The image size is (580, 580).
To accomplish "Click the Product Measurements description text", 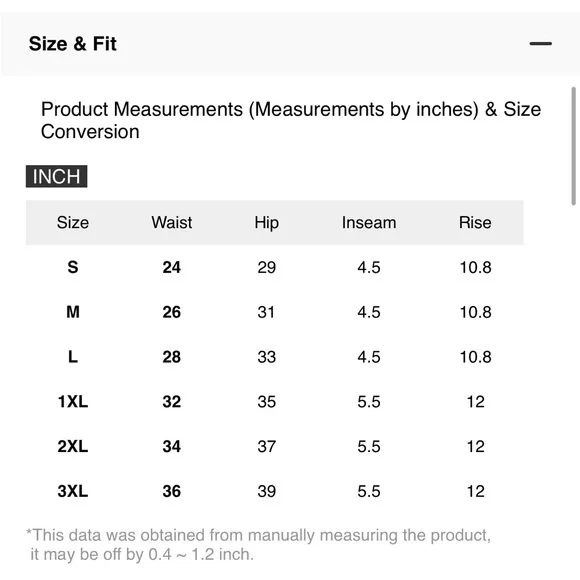I will point(291,120).
